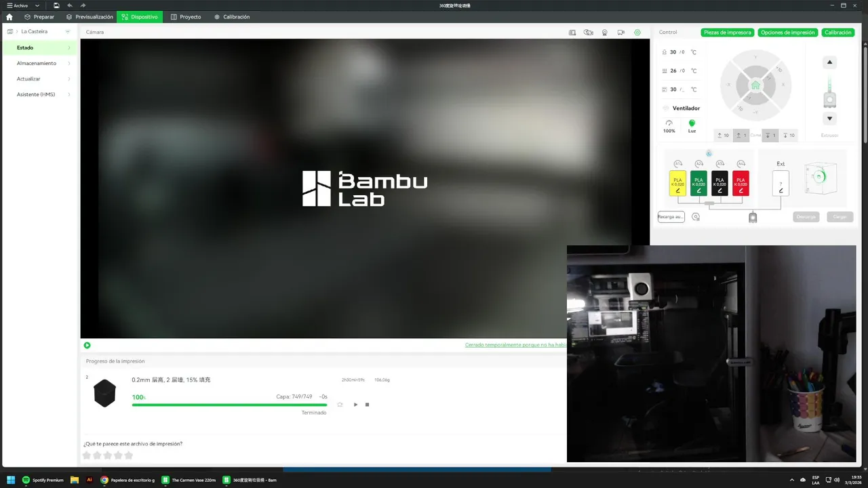Open Spotify Premium from taskbar

[43, 480]
